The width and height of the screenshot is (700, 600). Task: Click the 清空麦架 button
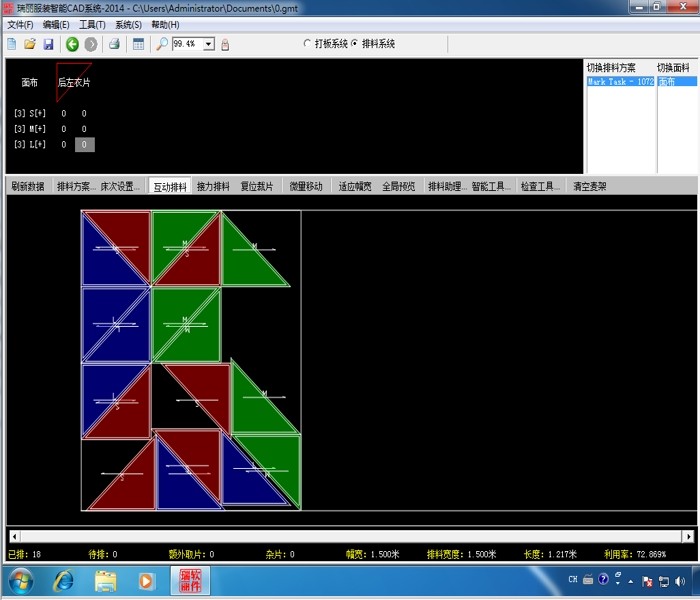click(590, 186)
